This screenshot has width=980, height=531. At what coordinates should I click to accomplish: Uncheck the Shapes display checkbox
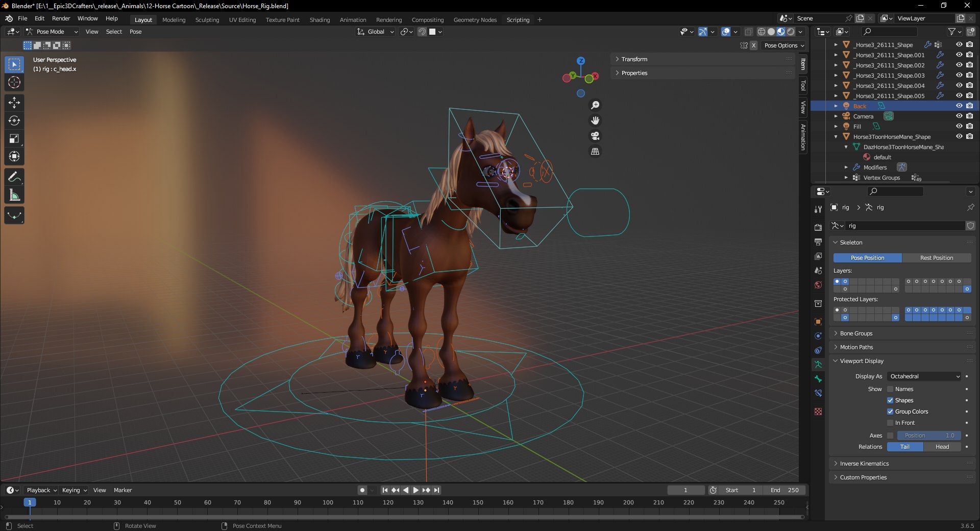(890, 400)
